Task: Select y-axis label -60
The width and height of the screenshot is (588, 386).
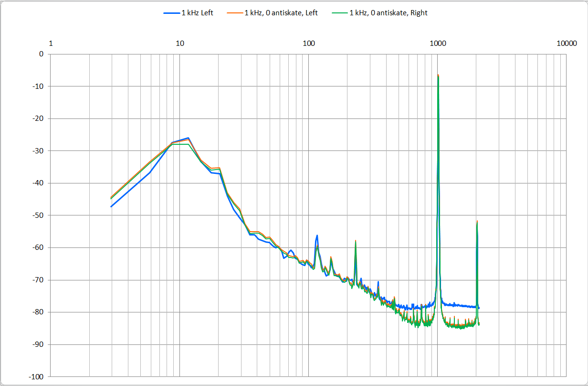Action: [37, 247]
